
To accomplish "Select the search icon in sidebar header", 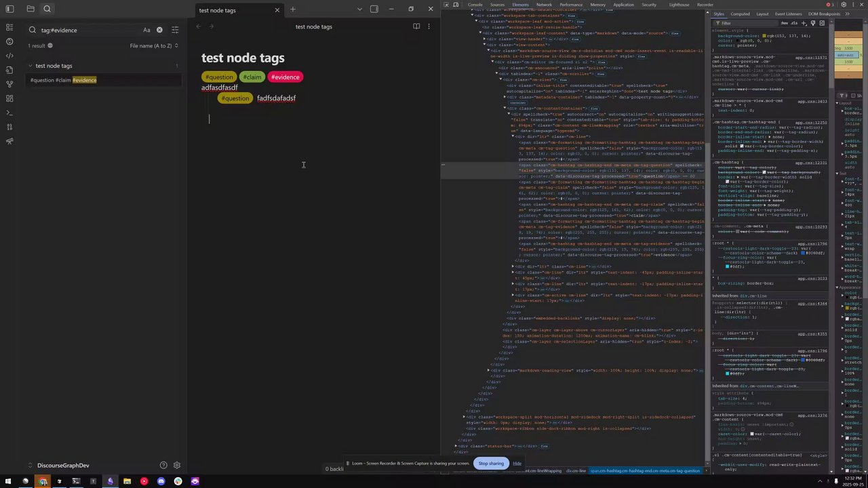I will coord(47,9).
